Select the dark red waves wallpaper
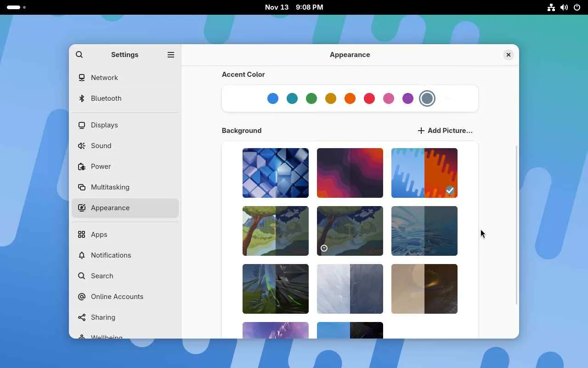Screen dimensions: 588x368 (x=350, y=173)
